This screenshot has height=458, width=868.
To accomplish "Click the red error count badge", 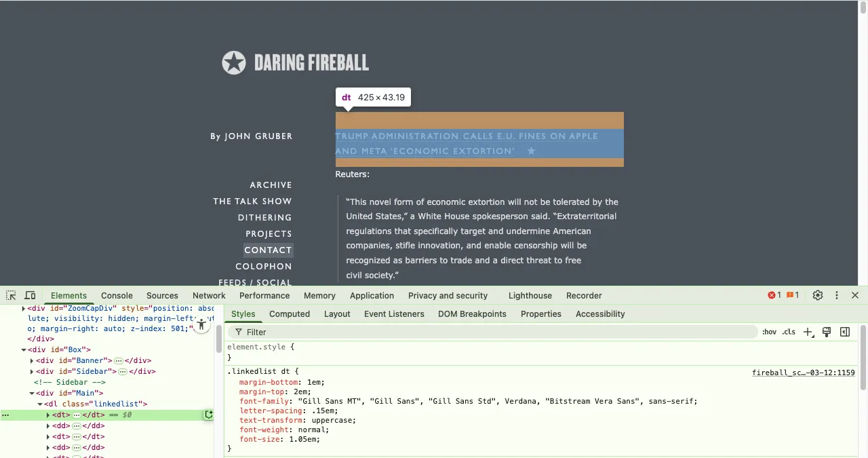I will click(774, 295).
